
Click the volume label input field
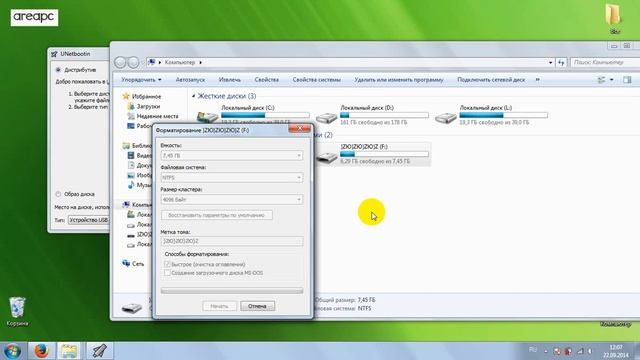[x=232, y=241]
